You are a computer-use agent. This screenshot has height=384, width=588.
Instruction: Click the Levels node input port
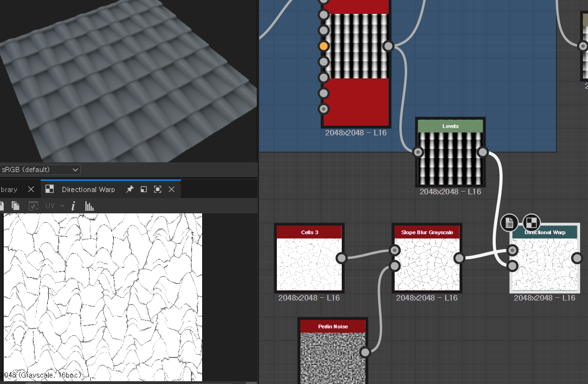click(418, 152)
